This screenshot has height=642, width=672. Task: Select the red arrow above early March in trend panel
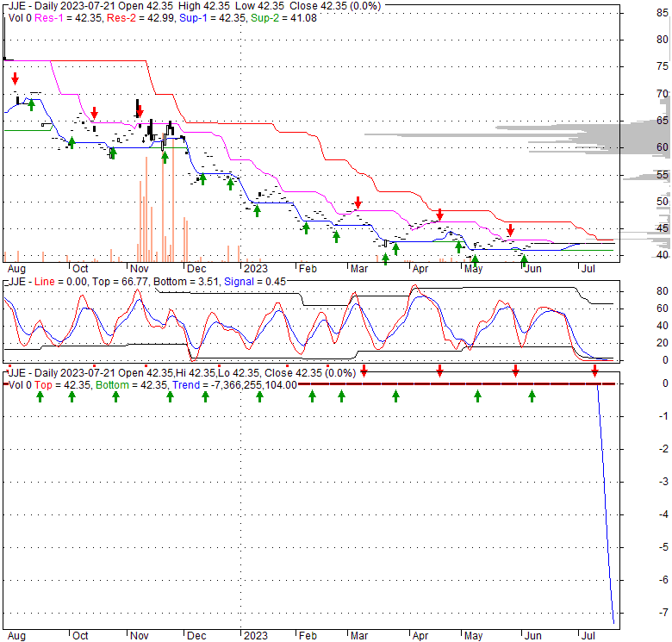click(364, 371)
